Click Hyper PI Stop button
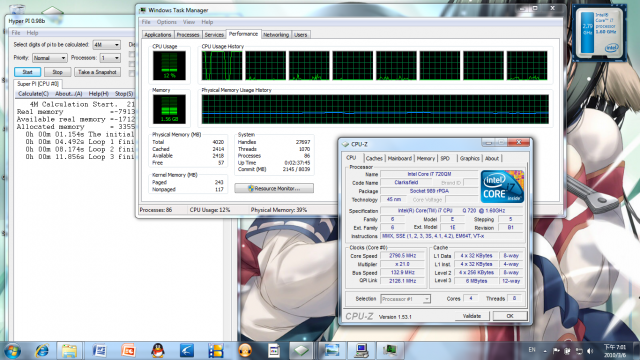 click(57, 72)
